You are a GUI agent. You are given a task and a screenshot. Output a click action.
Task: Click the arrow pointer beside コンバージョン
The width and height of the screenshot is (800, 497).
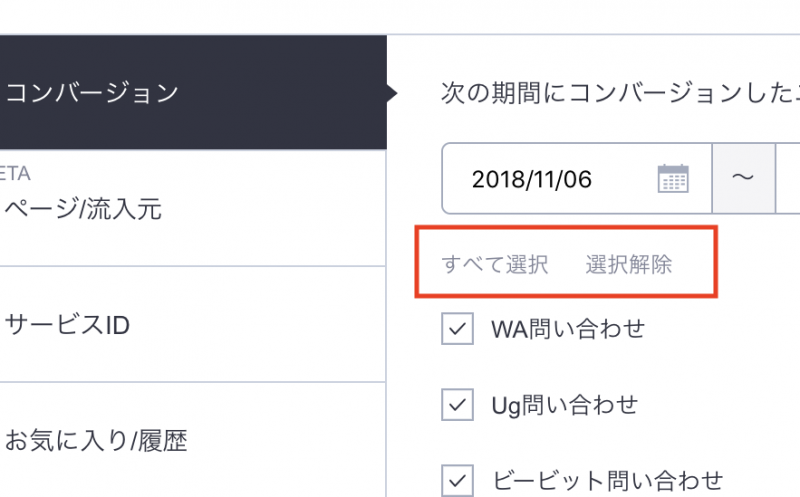pos(393,94)
